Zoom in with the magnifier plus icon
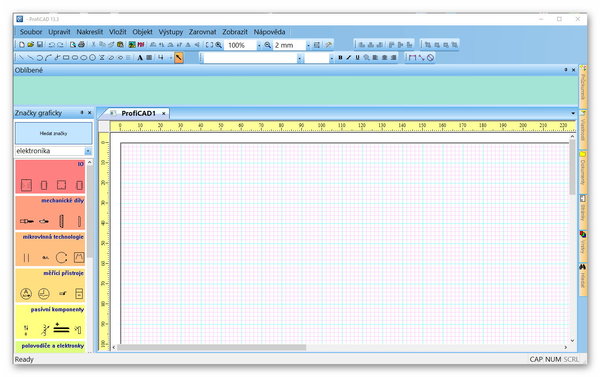The height and width of the screenshot is (377, 600). point(218,45)
